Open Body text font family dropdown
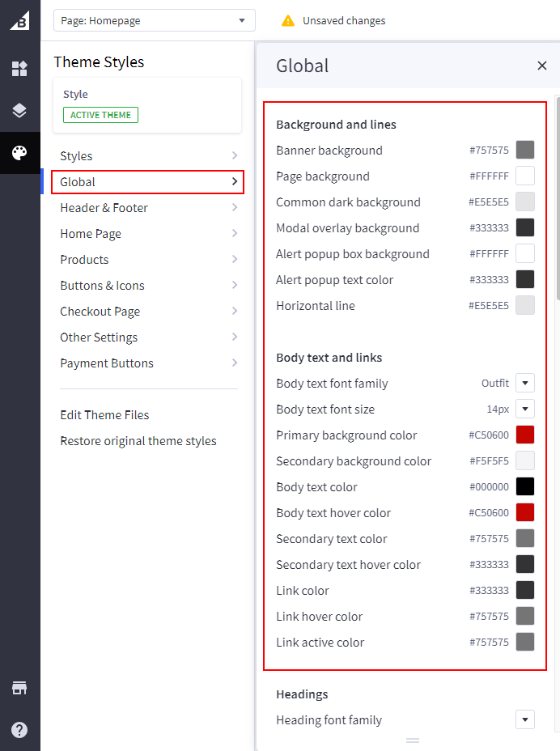Screen dimensions: 560x751 pyautogui.click(x=525, y=383)
